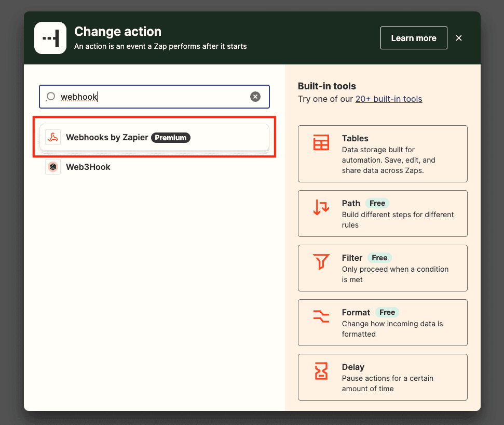Click the Delay hourglass icon
The width and height of the screenshot is (504, 425).
[x=321, y=371]
